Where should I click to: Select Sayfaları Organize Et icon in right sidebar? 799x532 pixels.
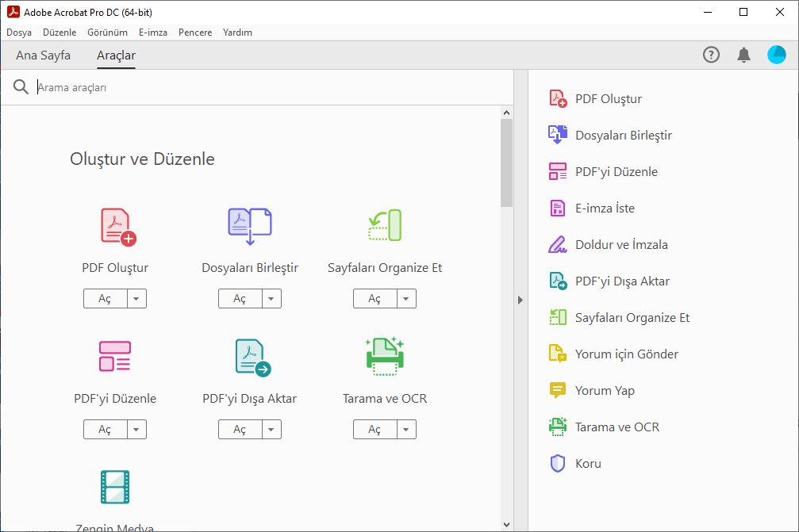[x=558, y=317]
